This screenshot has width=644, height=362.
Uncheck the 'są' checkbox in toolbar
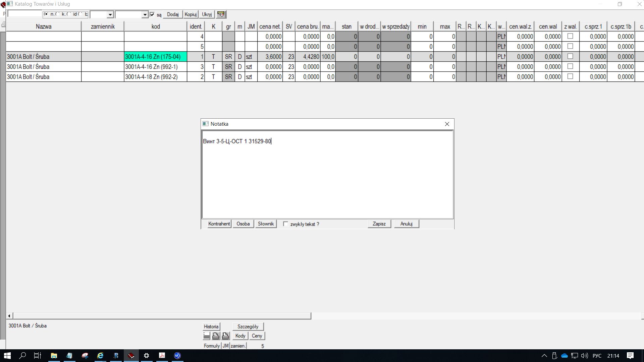[152, 14]
